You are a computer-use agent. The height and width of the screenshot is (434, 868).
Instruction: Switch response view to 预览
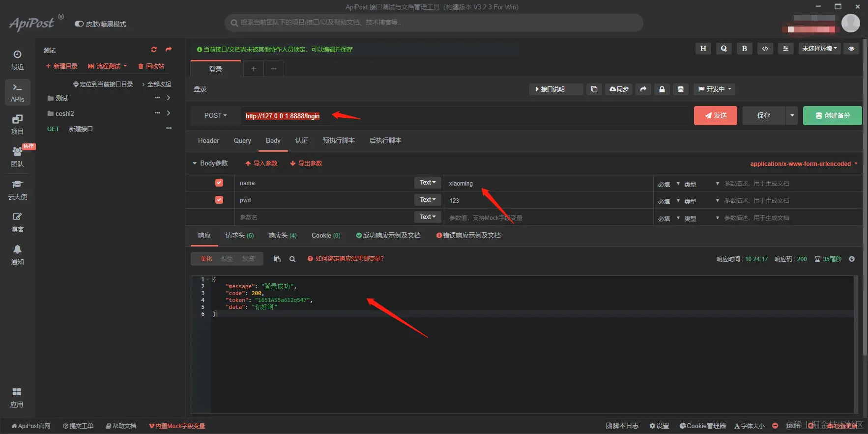(x=248, y=259)
